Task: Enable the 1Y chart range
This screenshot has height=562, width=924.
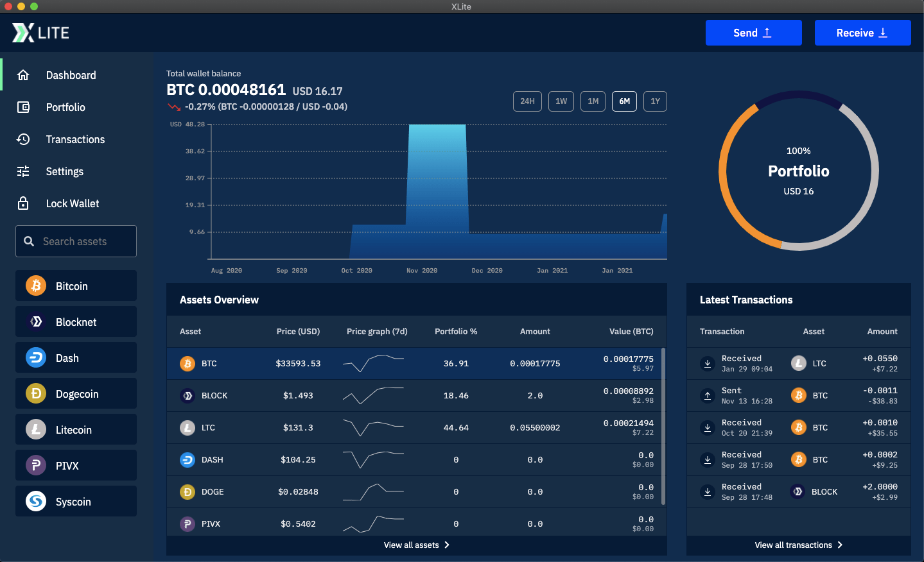Action: pos(655,101)
